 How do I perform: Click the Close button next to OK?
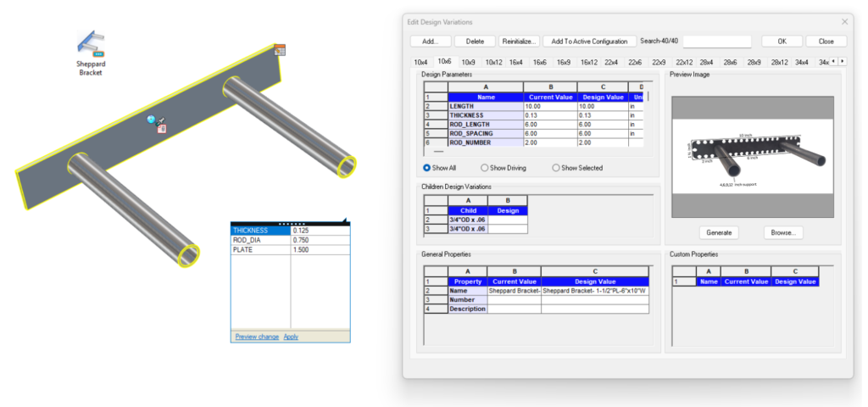[x=826, y=42]
